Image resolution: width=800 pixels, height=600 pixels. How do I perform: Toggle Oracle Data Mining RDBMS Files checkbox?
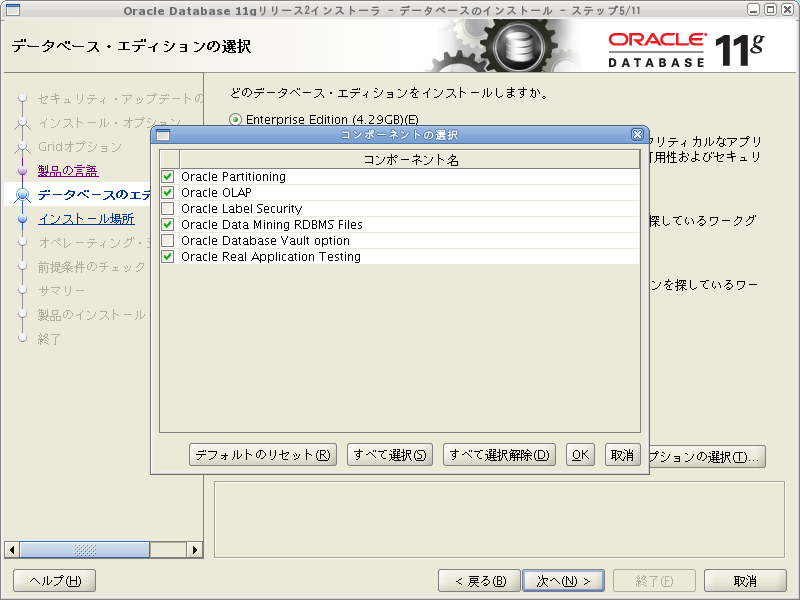(167, 224)
